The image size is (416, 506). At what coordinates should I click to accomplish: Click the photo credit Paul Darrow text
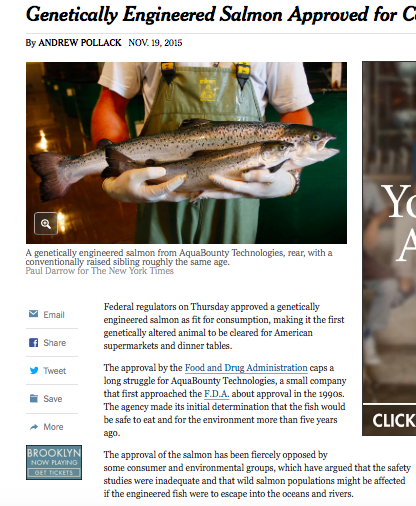coord(100,271)
